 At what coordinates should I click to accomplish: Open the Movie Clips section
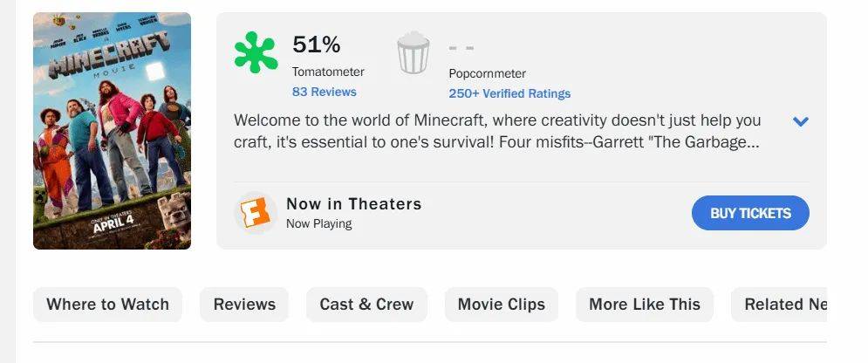click(501, 305)
